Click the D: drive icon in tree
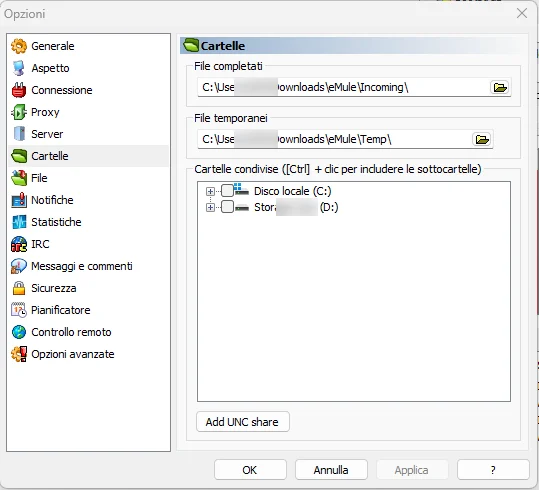Screen dimensions: 539x490 point(241,207)
